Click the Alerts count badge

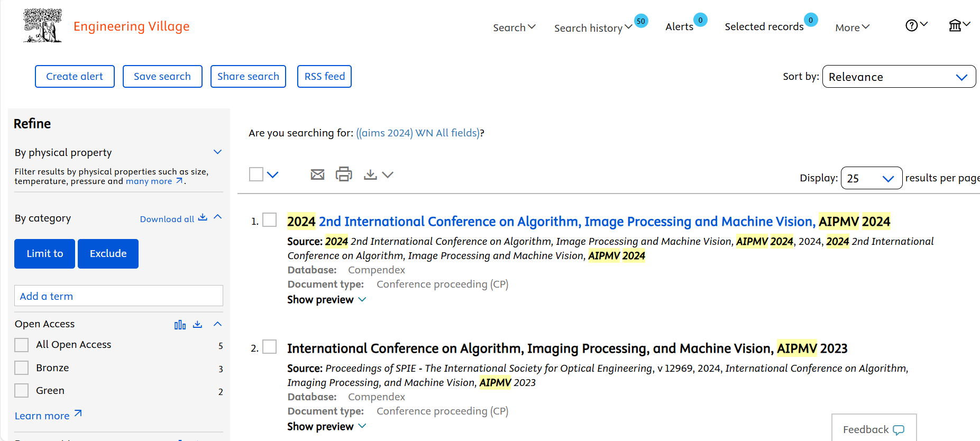(x=700, y=20)
